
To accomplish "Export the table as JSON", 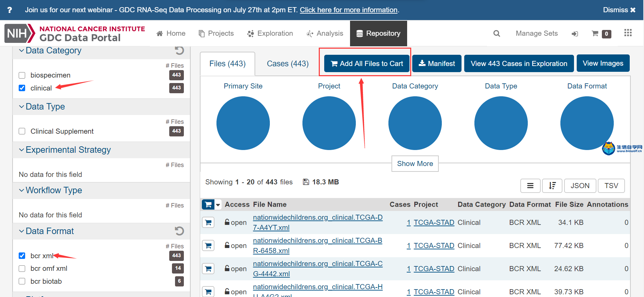I will pyautogui.click(x=580, y=186).
